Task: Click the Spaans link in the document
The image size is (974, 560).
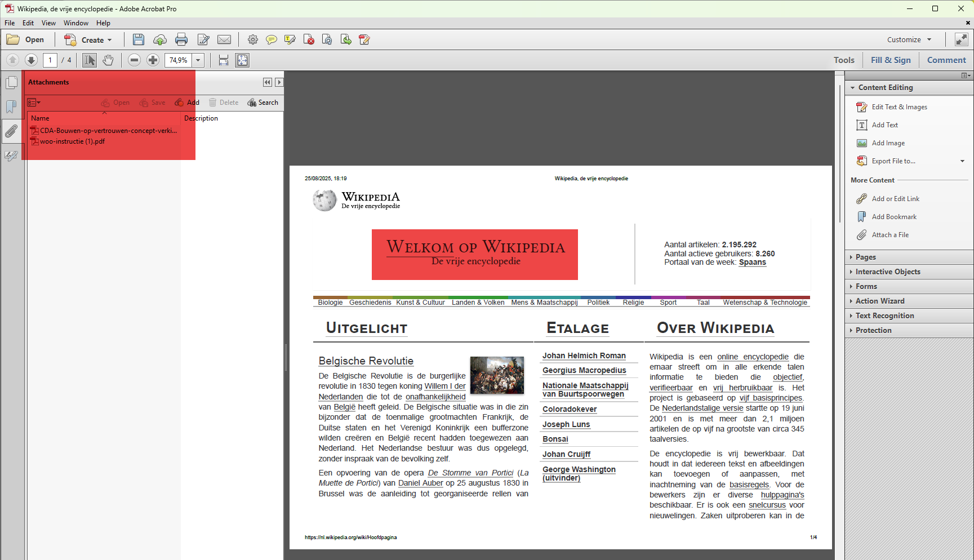Action: [753, 263]
